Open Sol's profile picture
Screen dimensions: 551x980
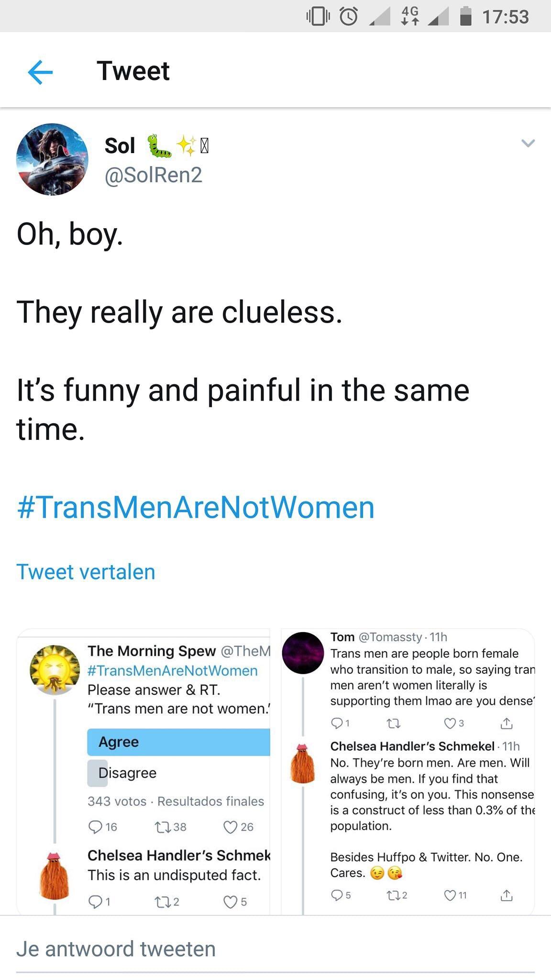[52, 159]
